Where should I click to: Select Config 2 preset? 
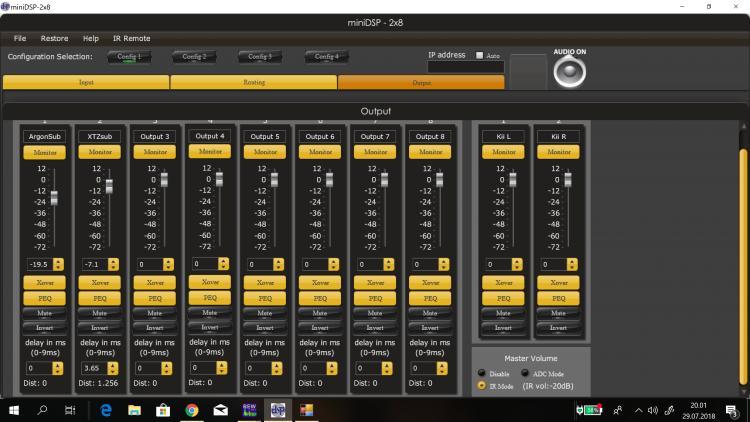point(194,57)
